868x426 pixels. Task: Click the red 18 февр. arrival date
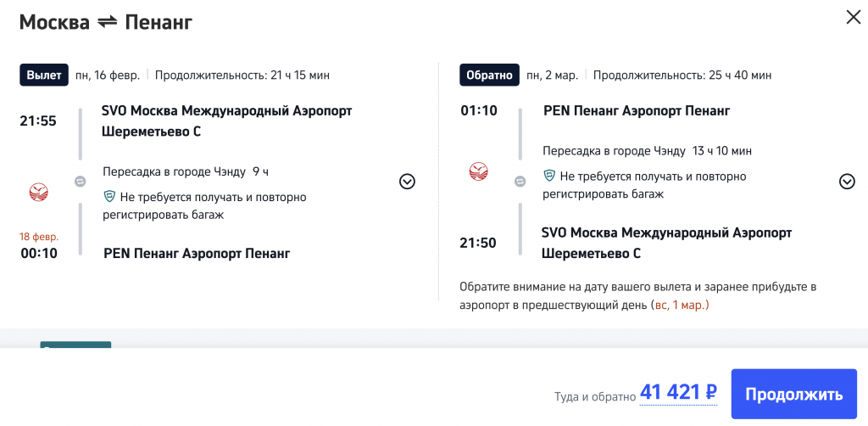tap(38, 236)
